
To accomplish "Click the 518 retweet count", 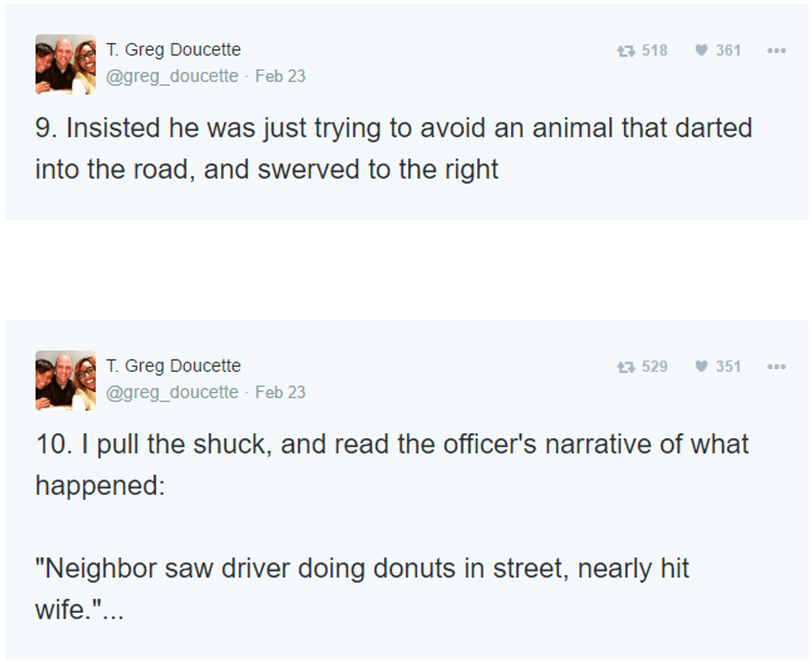I will tap(655, 51).
